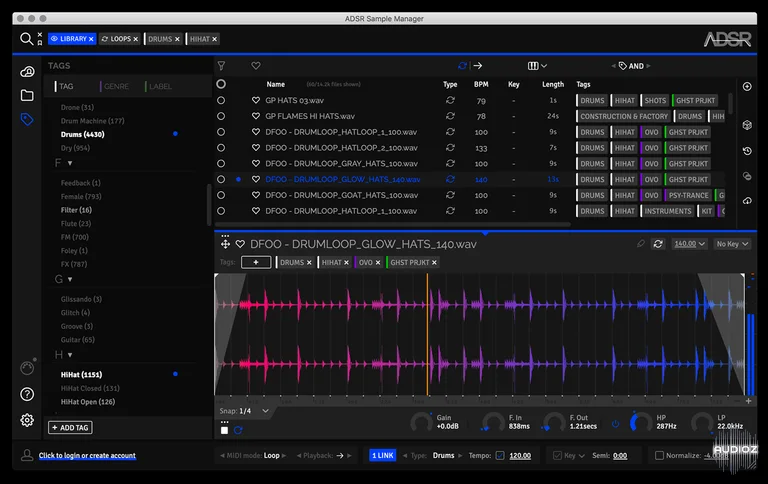This screenshot has height=484, width=768.
Task: Select the tags sidebar icon
Action: (x=27, y=119)
